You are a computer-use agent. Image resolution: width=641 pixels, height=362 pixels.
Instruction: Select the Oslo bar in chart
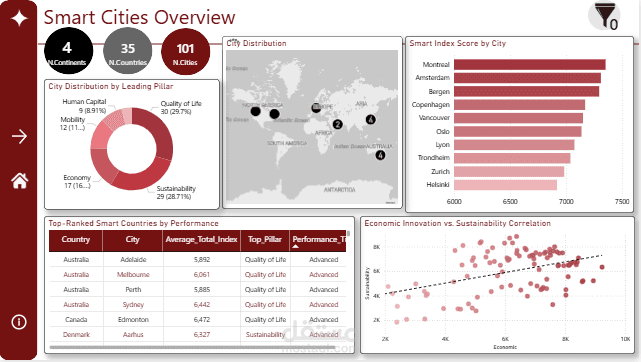[518, 132]
